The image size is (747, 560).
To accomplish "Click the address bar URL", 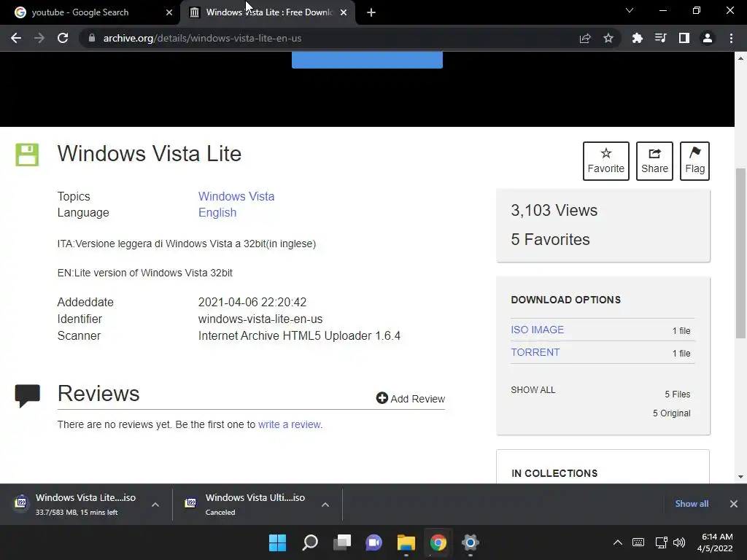I will click(203, 38).
